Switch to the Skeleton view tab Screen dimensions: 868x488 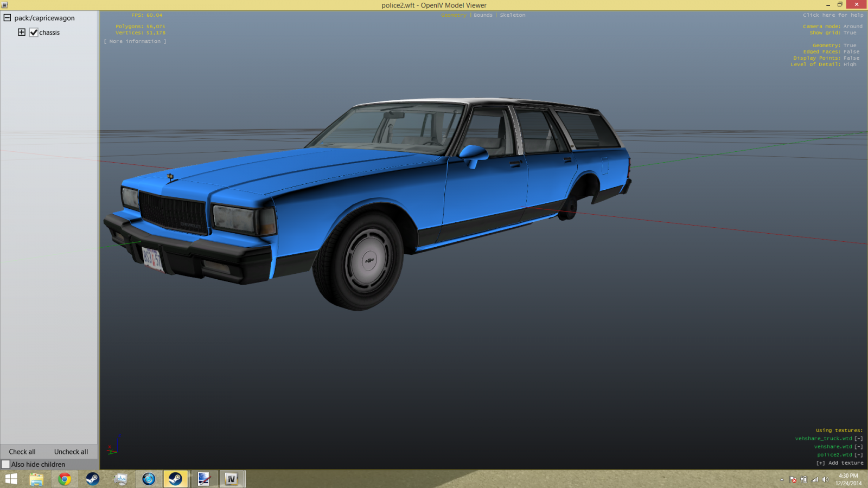[512, 15]
